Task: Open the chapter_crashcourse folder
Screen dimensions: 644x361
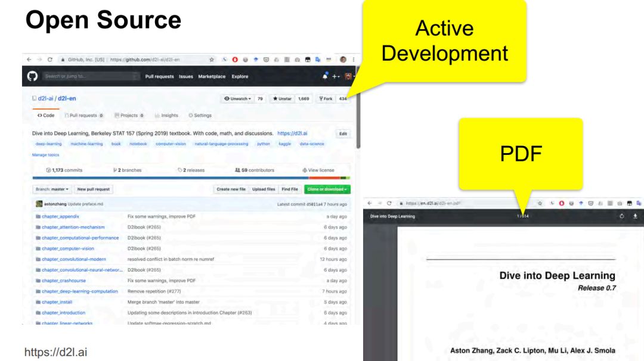Action: [x=64, y=281]
